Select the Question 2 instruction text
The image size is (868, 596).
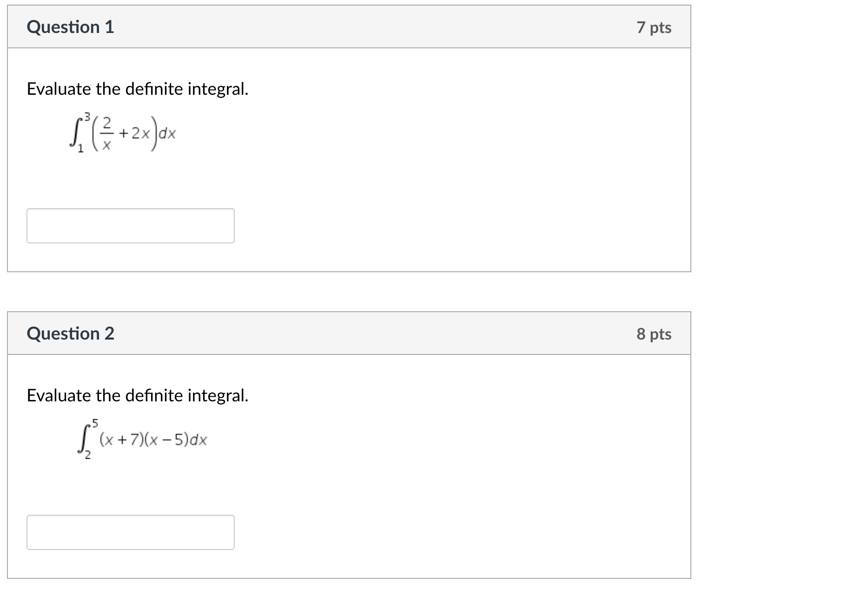pos(138,395)
